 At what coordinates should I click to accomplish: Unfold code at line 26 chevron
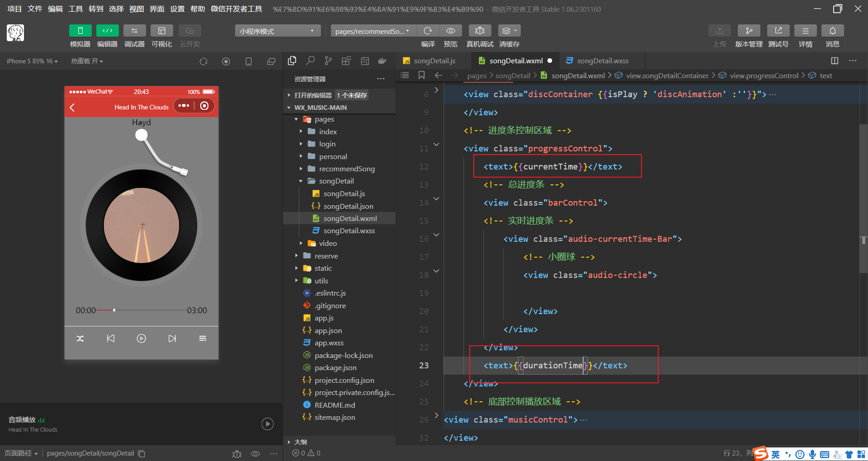(x=436, y=415)
